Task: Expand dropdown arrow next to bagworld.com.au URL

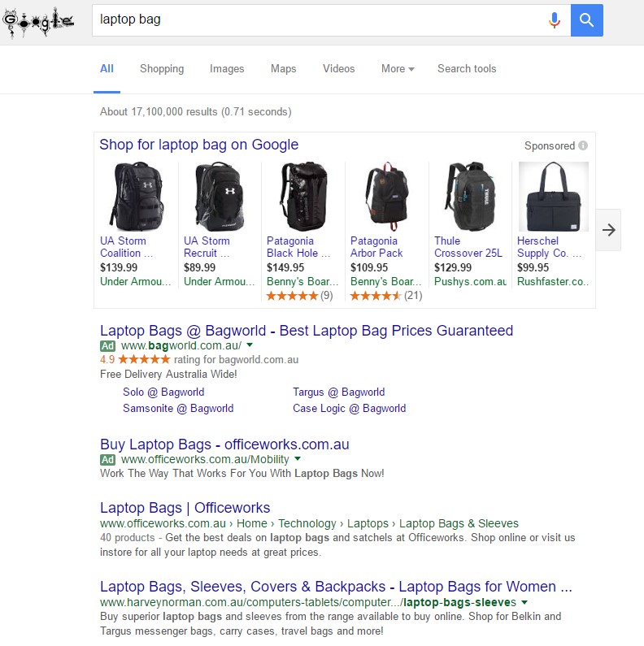Action: coord(250,345)
